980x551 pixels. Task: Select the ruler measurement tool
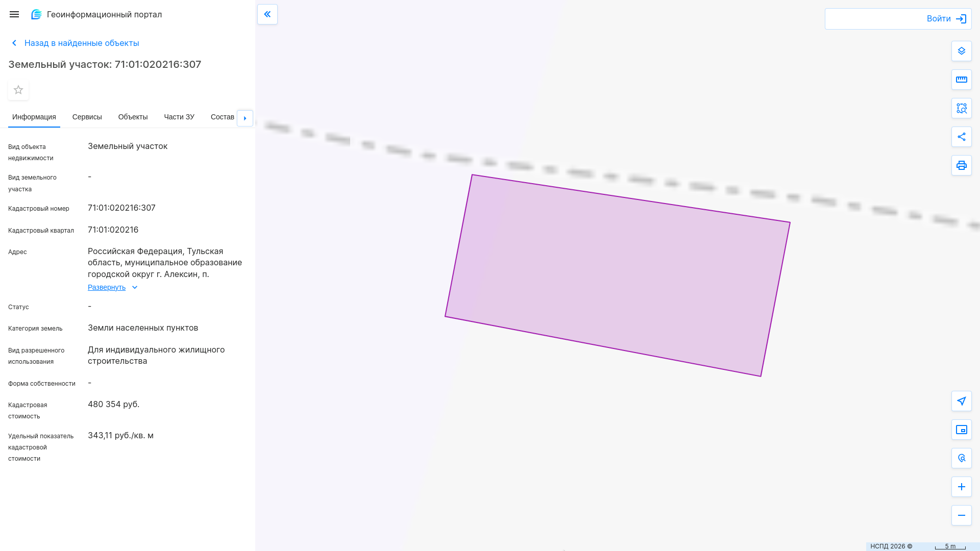pos(961,80)
